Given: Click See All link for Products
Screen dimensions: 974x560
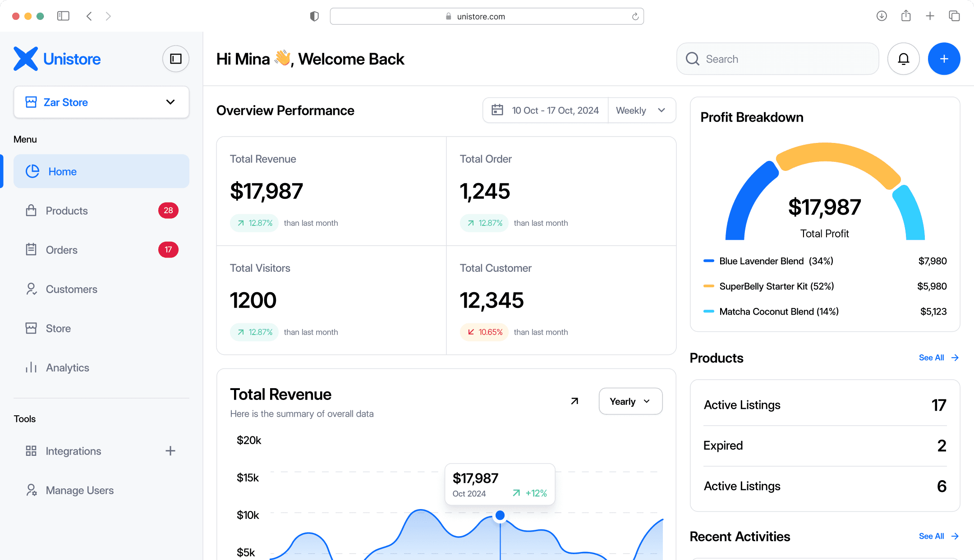Looking at the screenshot, I should point(939,358).
